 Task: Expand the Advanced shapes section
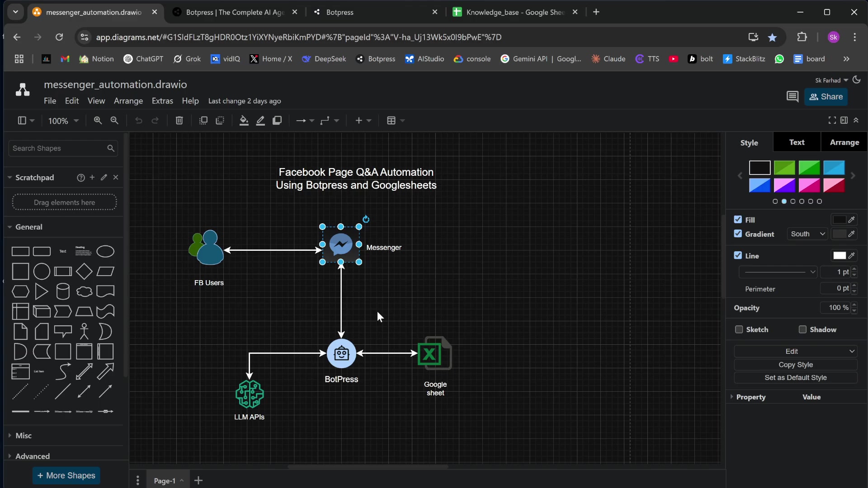tap(33, 456)
